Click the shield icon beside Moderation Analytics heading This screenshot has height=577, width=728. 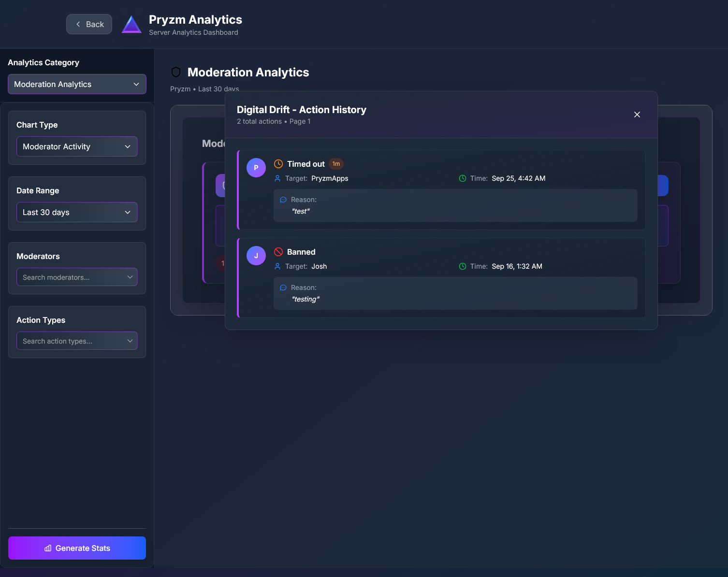click(x=175, y=72)
